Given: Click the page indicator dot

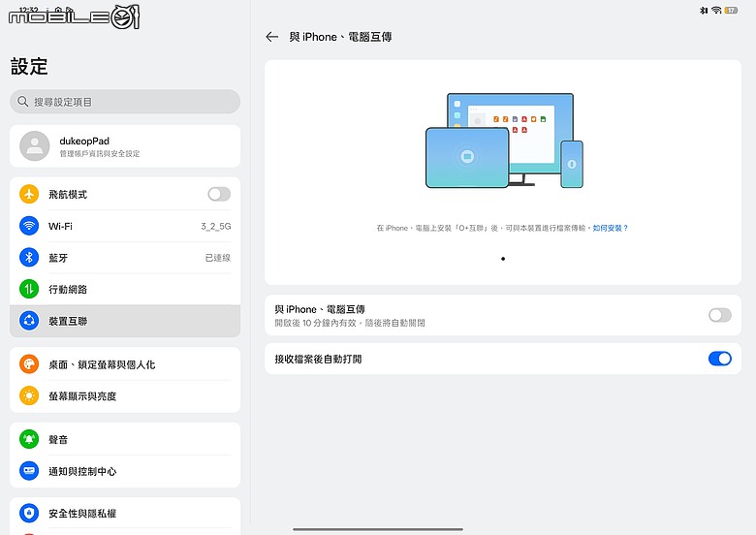Looking at the screenshot, I should coord(503,259).
